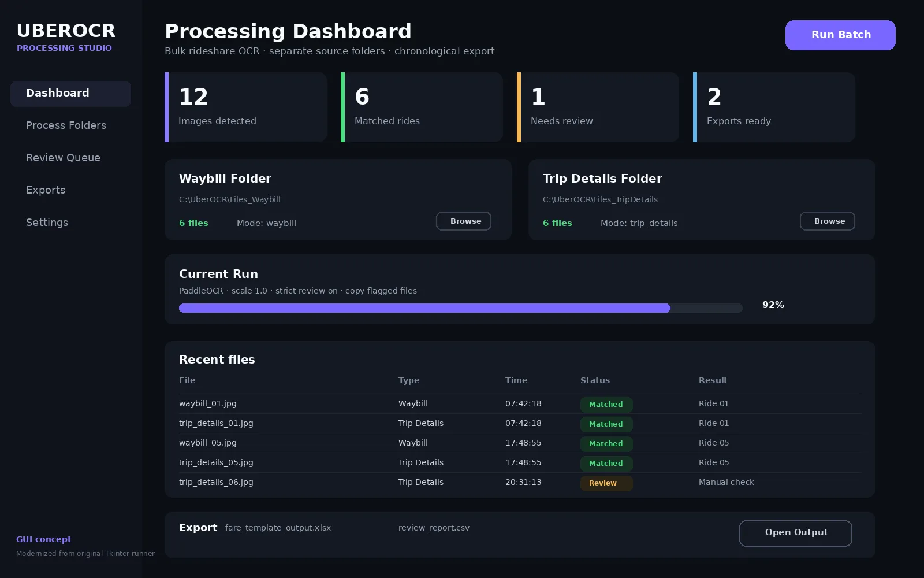Select the Matched rides stat card
924x578 pixels.
pyautogui.click(x=422, y=107)
